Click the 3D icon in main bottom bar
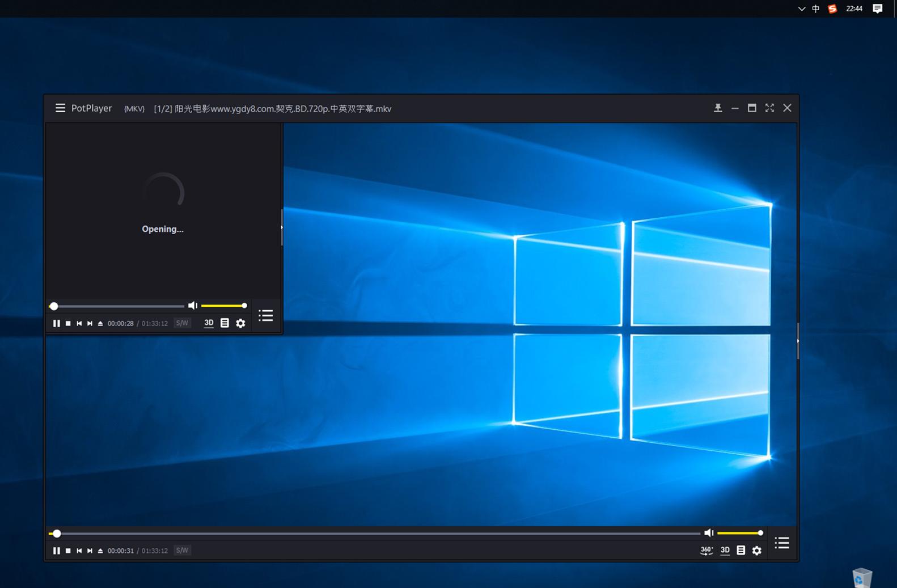The width and height of the screenshot is (897, 588). coord(725,550)
